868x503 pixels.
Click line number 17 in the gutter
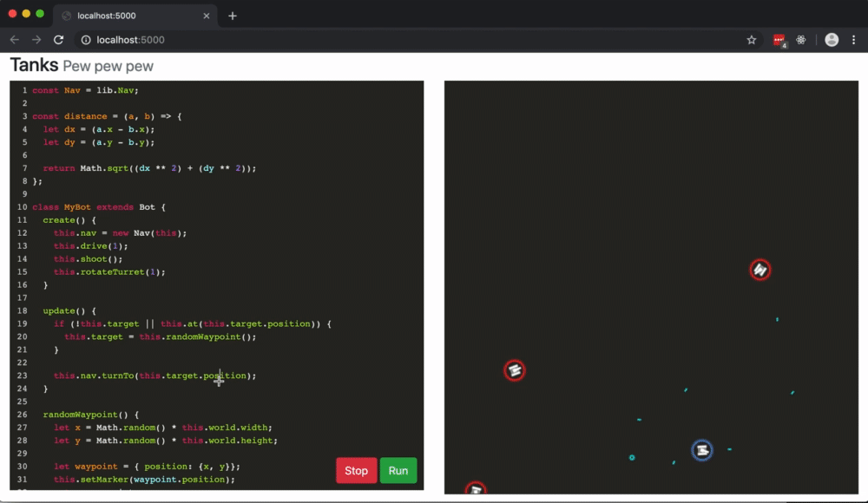(x=23, y=297)
